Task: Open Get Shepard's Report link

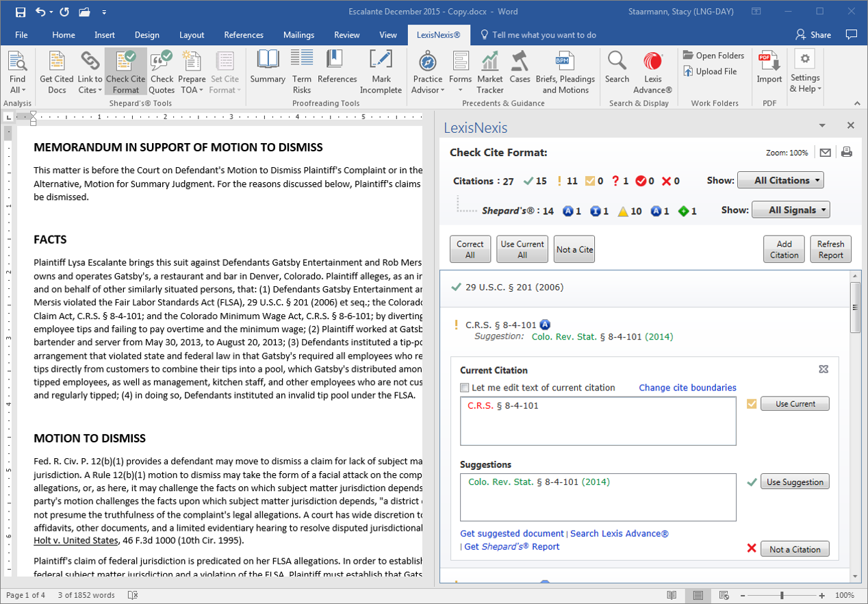Action: point(512,546)
